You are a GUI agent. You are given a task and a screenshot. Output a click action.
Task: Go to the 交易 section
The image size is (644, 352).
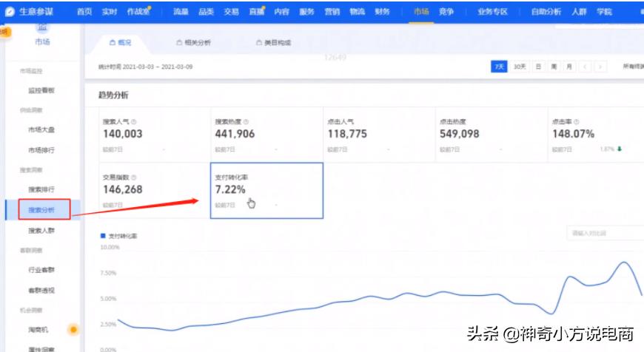coord(231,12)
